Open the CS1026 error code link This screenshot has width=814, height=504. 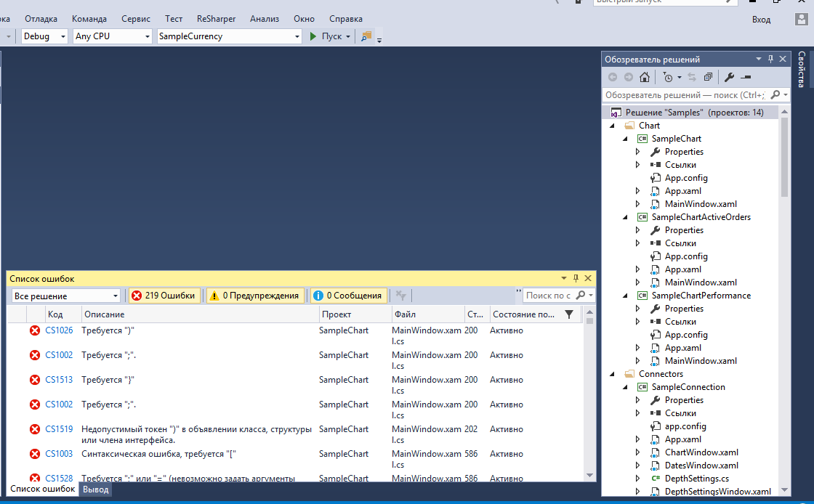pos(59,330)
